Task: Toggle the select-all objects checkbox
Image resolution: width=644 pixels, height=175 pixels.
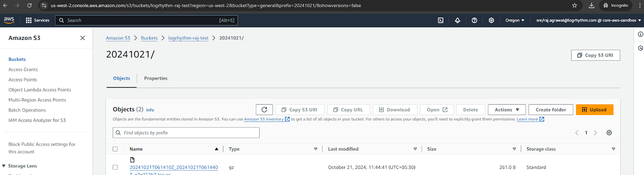Action: 115,149
